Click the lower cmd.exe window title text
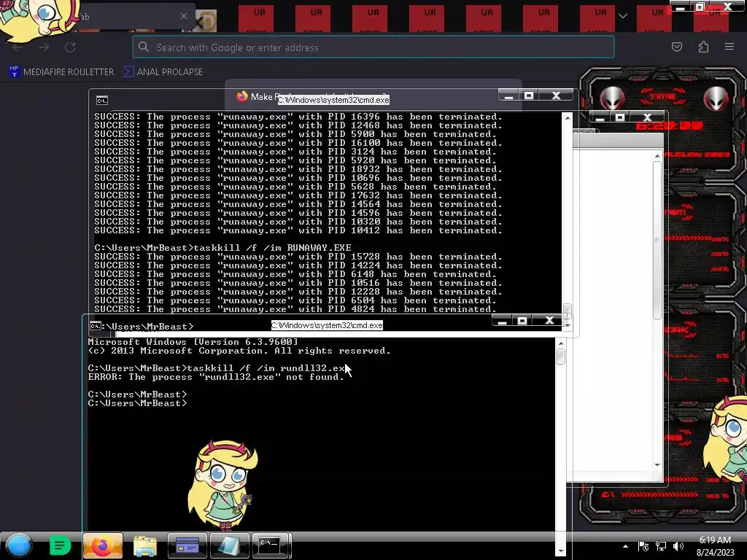Image resolution: width=747 pixels, height=560 pixels. point(327,325)
